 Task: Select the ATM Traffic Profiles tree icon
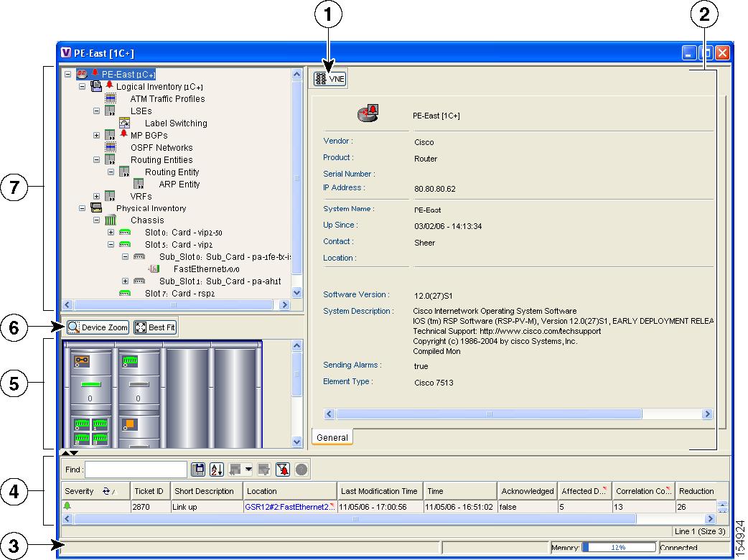pos(111,99)
